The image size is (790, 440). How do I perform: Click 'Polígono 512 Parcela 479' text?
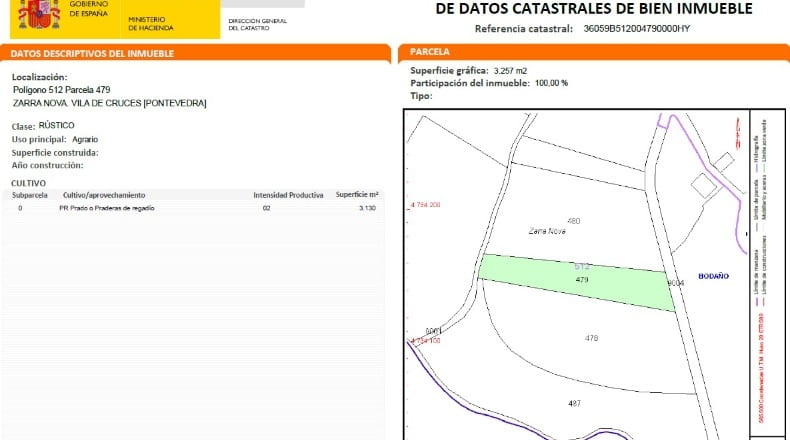pyautogui.click(x=61, y=90)
